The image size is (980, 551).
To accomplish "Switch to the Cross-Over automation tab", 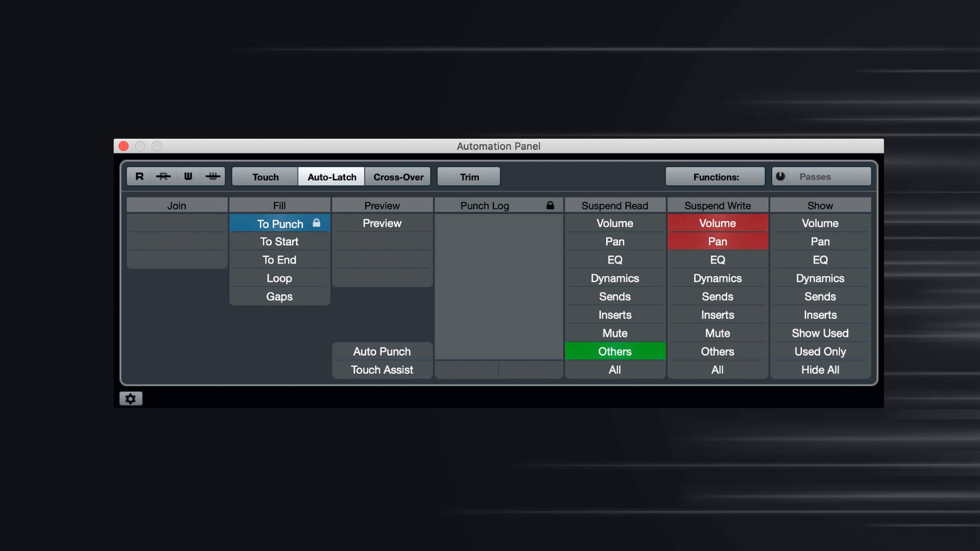I will pos(398,176).
